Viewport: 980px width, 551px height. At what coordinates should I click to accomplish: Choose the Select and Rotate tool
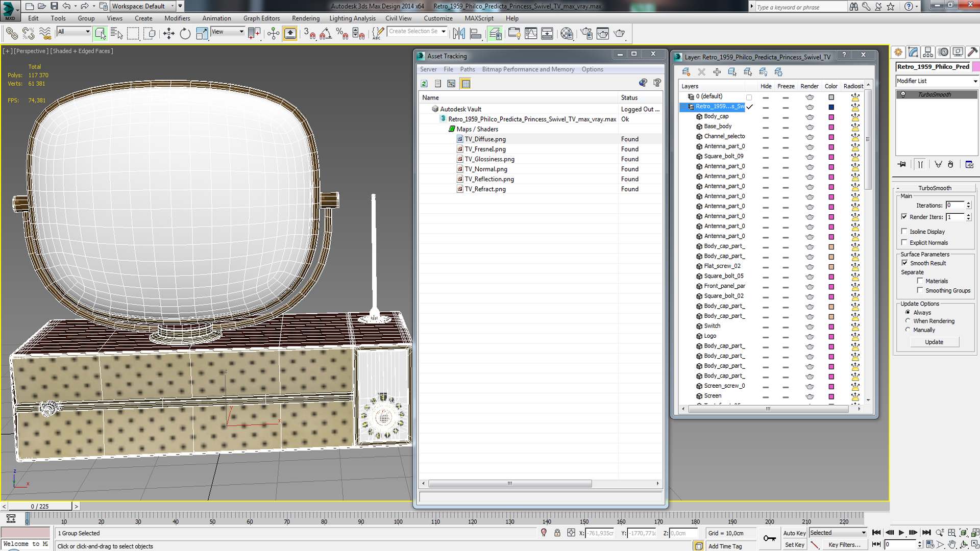185,34
